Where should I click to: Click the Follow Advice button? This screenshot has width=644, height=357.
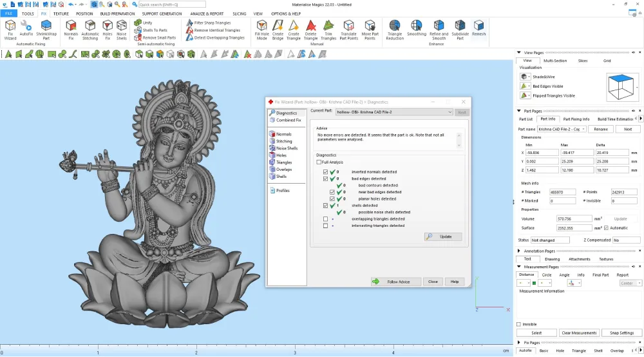pyautogui.click(x=396, y=282)
